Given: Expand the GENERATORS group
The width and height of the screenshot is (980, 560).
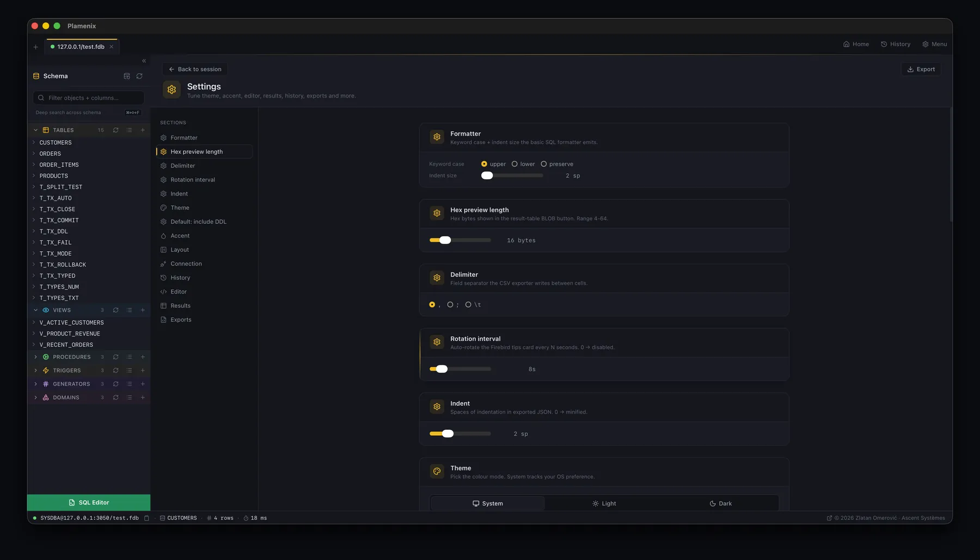Looking at the screenshot, I should 36,384.
